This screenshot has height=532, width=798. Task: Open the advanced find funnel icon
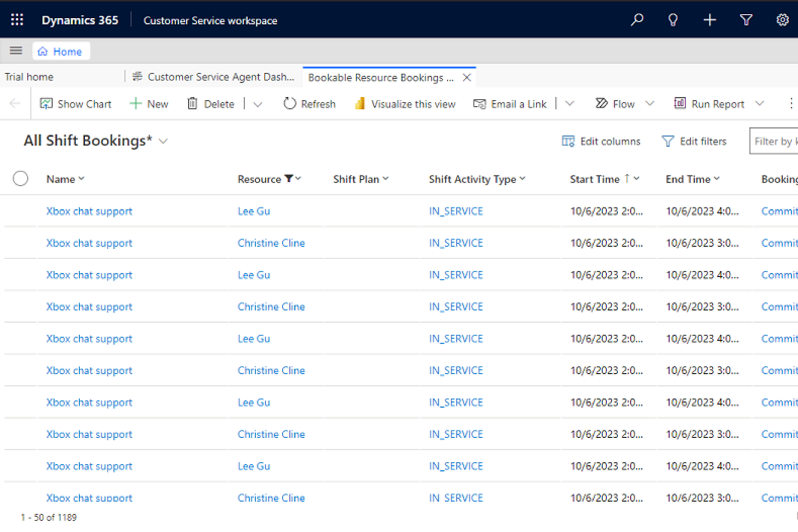point(746,20)
